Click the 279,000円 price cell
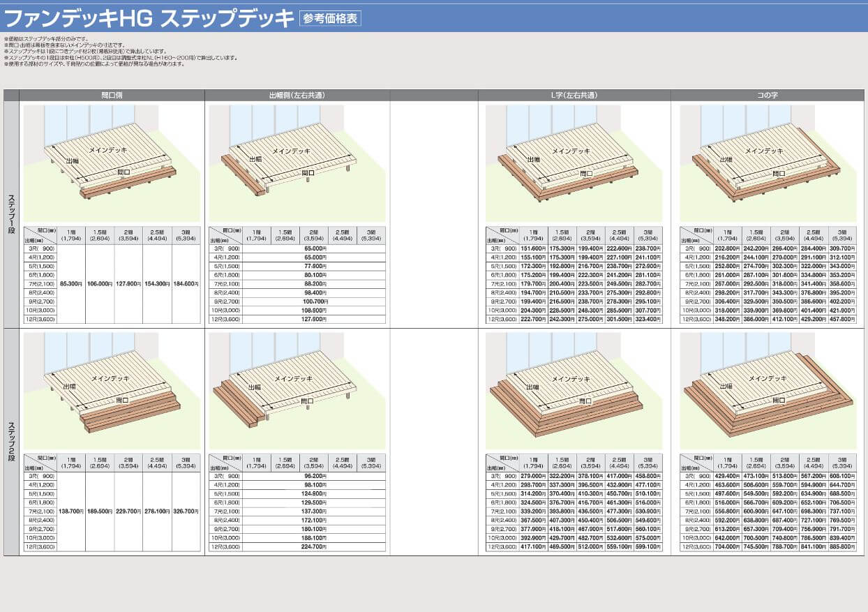This screenshot has height=612, width=868. click(533, 476)
